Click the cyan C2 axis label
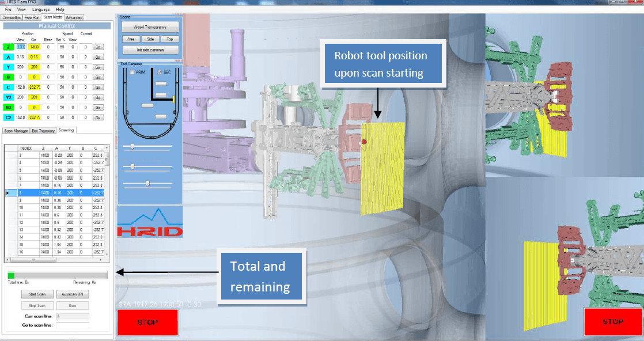Viewport: 644px width, 341px height. coord(9,117)
